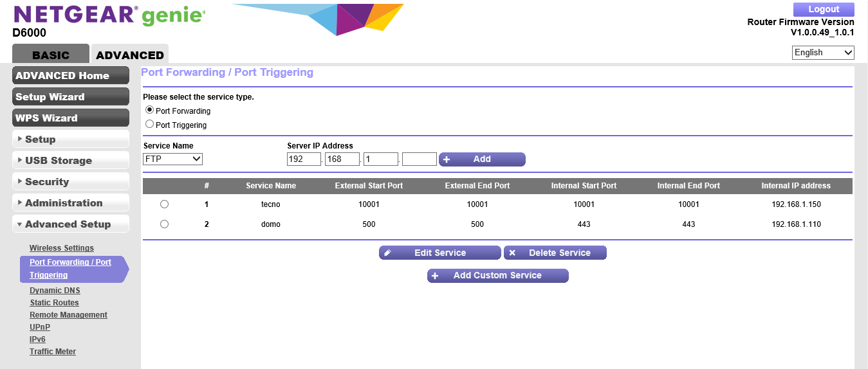Open the Setup Wizard
Viewport: 868px width, 369px height.
71,97
